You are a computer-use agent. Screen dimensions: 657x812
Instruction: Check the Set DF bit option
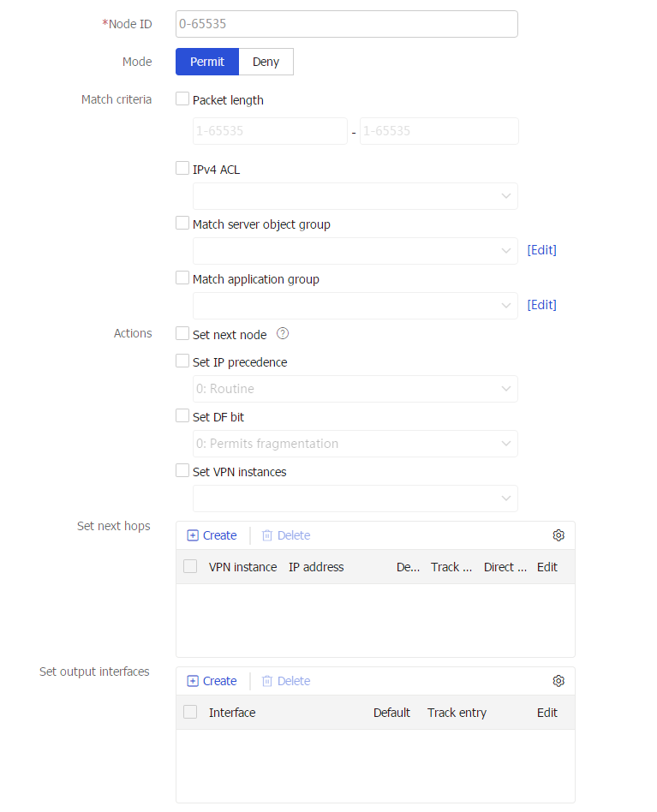[x=182, y=416]
